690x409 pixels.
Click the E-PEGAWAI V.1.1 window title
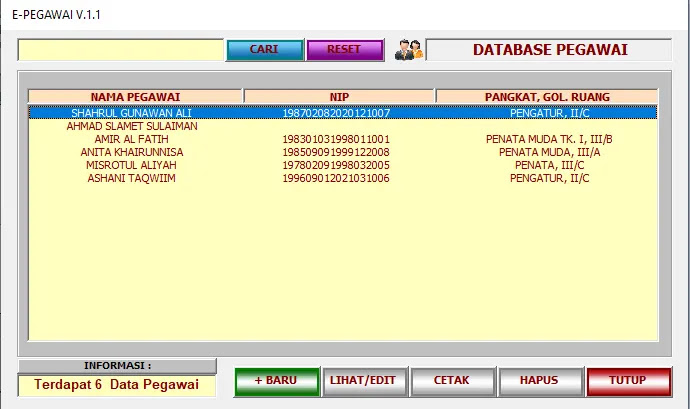click(x=56, y=15)
